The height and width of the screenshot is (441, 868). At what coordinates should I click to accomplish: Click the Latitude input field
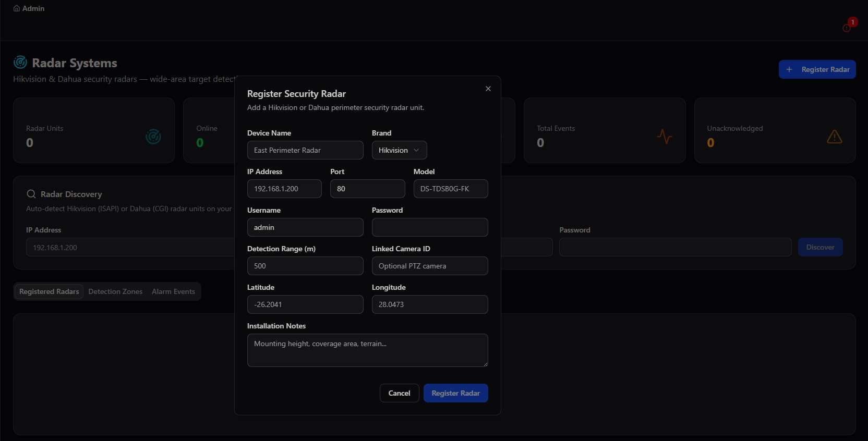(305, 304)
